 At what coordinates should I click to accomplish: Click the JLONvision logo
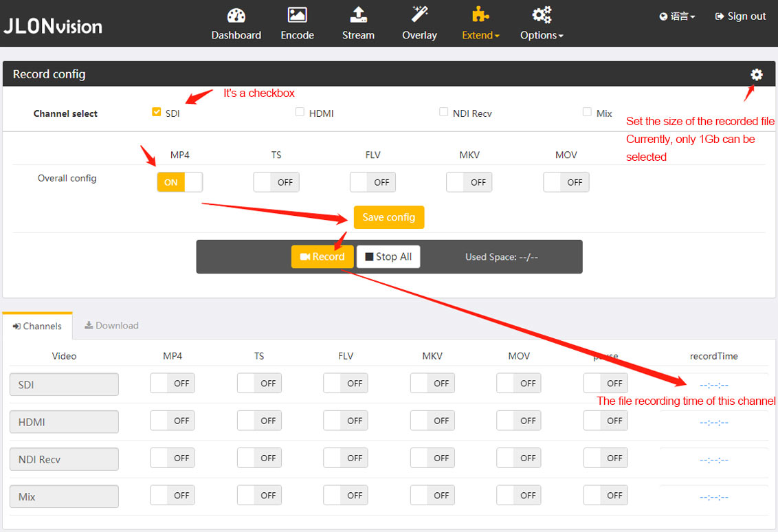click(53, 26)
